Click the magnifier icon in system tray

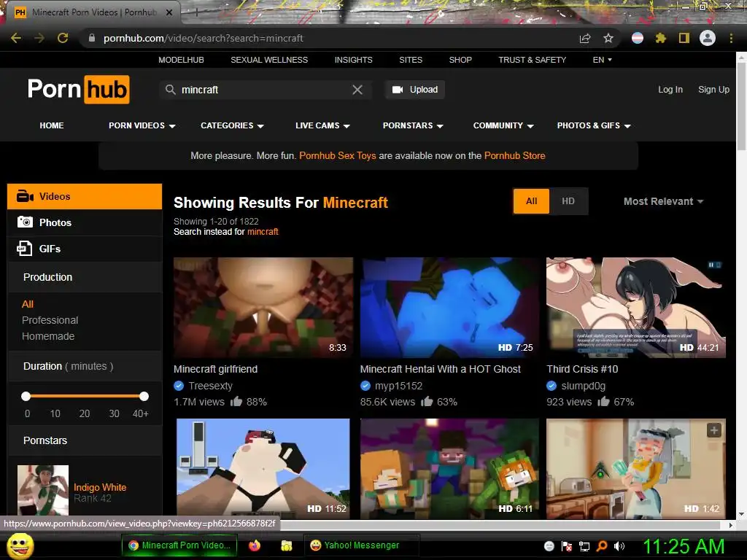click(602, 546)
